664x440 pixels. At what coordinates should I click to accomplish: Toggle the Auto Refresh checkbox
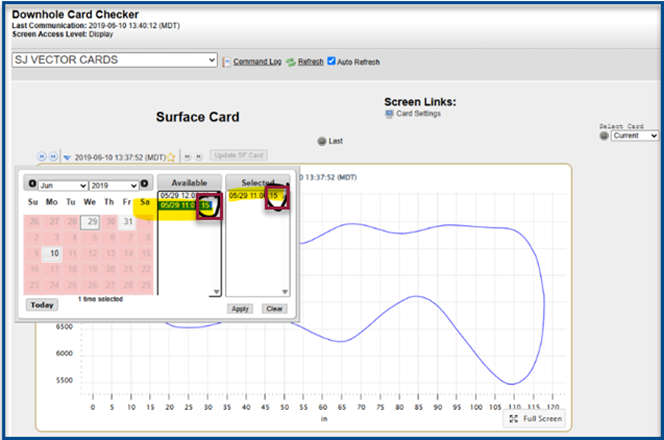coord(333,62)
